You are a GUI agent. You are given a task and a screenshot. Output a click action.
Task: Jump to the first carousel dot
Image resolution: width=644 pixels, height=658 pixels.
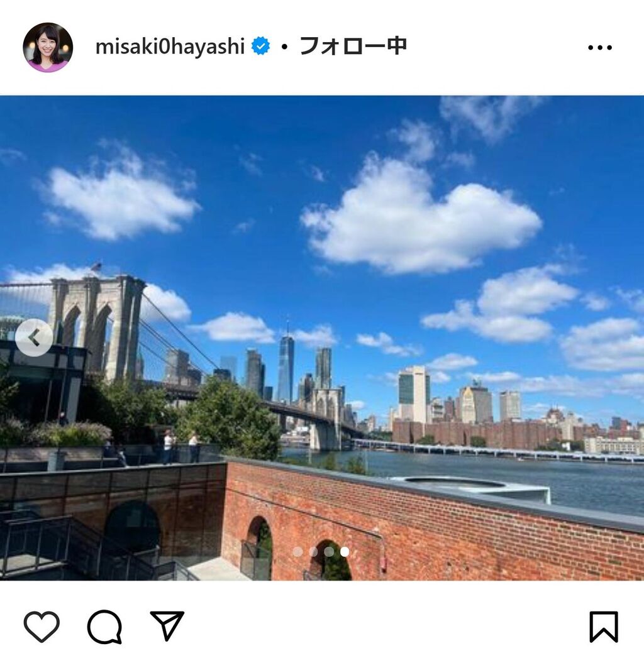point(297,551)
